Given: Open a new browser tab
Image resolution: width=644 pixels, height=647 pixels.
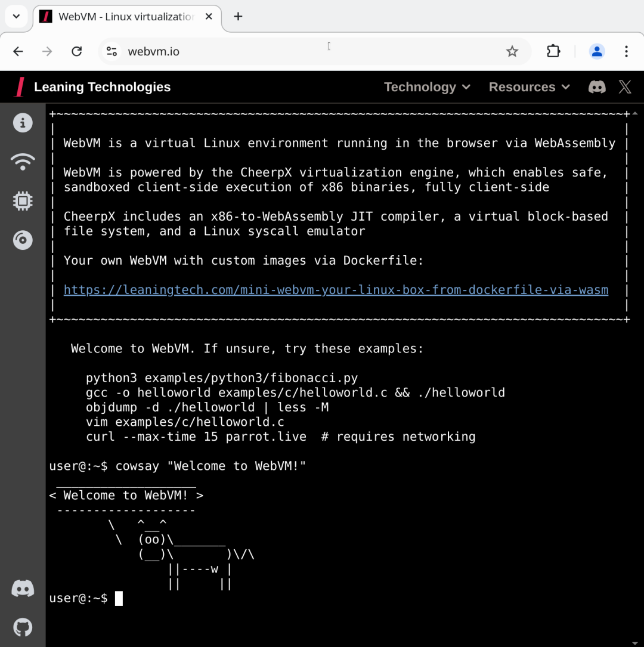Looking at the screenshot, I should [238, 17].
